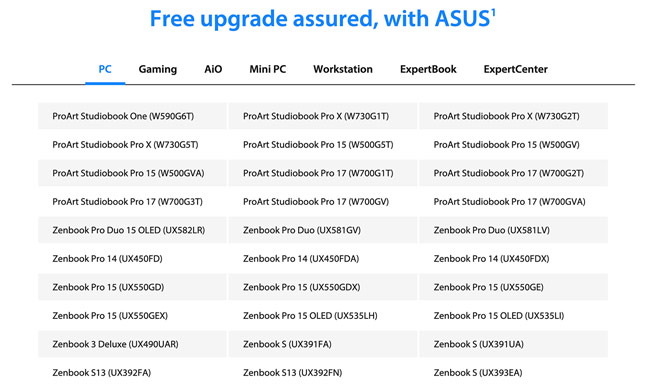Click footnote 1 superscript in heading
Image resolution: width=665 pixels, height=387 pixels.
pyautogui.click(x=493, y=13)
